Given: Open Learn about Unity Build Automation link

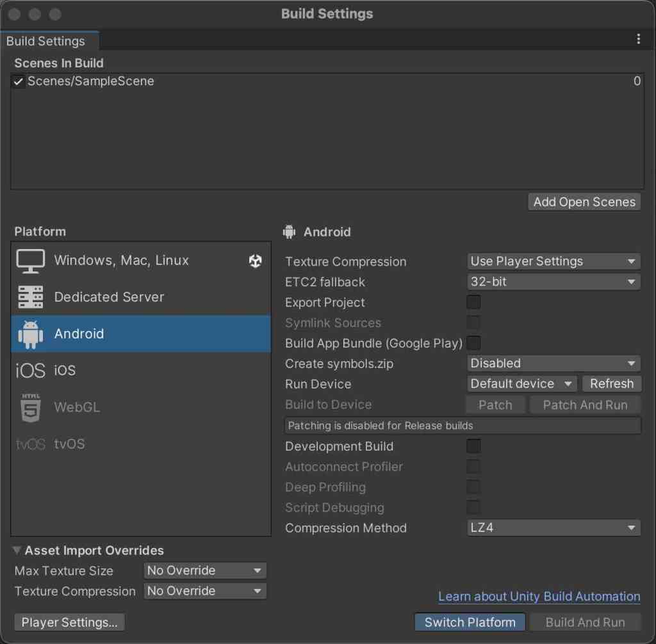Looking at the screenshot, I should coord(539,597).
